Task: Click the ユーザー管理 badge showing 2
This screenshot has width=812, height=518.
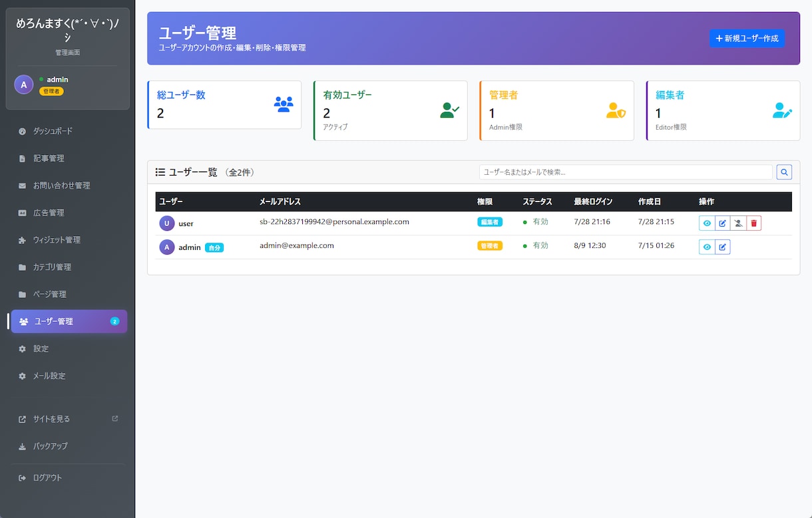Action: pyautogui.click(x=114, y=321)
